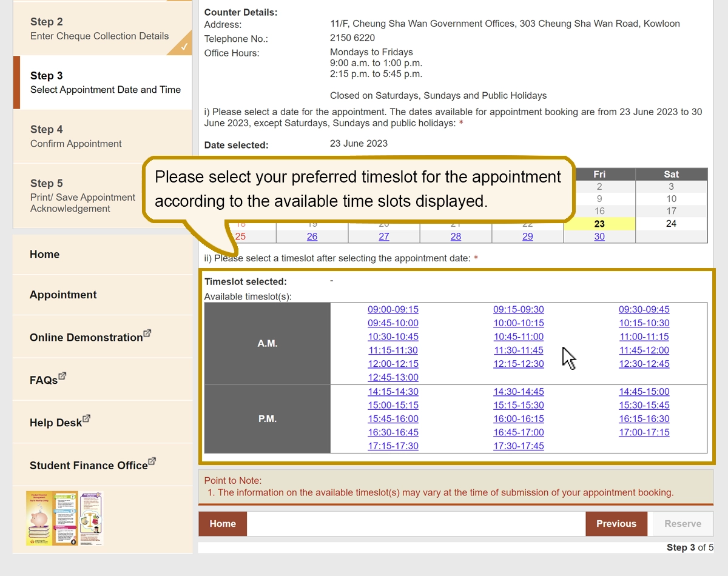Choose the 16:15-16:30 timeslot
The height and width of the screenshot is (576, 728).
644,419
